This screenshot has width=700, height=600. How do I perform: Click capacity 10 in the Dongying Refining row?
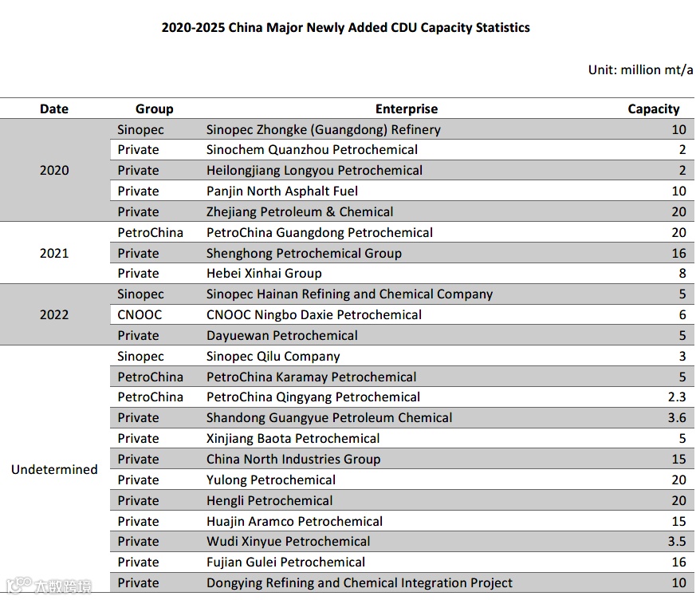tap(678, 583)
